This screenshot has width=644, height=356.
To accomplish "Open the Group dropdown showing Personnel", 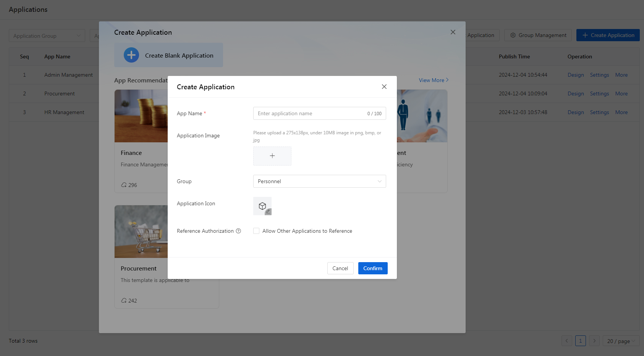I will click(319, 182).
